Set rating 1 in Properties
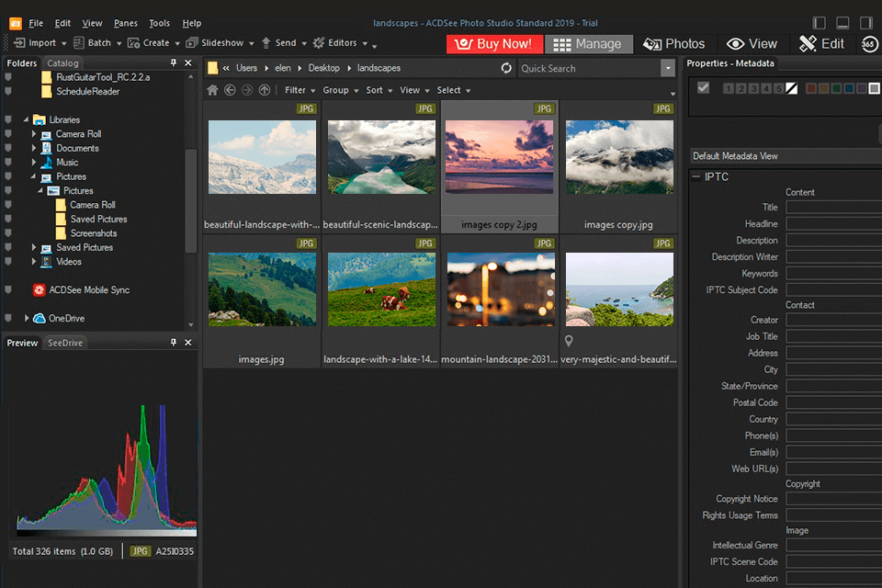Screen dimensions: 882x588 coord(729,88)
